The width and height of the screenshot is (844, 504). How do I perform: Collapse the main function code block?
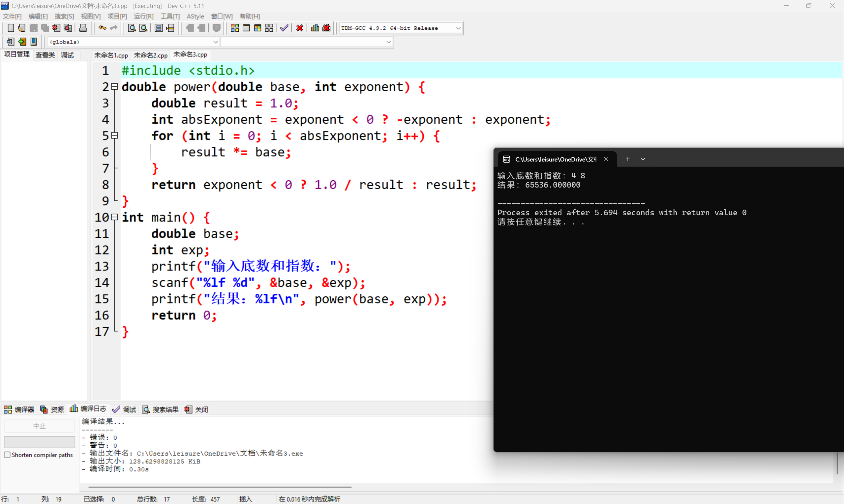pyautogui.click(x=114, y=217)
